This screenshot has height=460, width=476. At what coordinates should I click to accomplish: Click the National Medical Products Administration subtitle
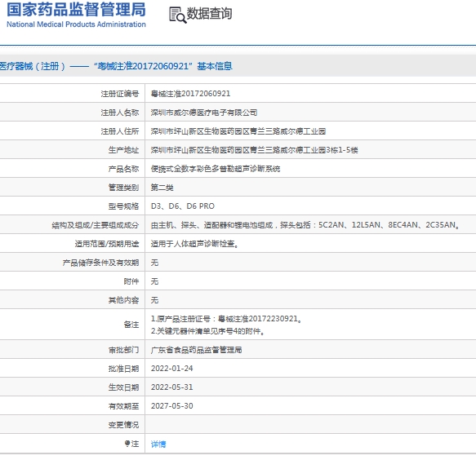click(x=76, y=24)
